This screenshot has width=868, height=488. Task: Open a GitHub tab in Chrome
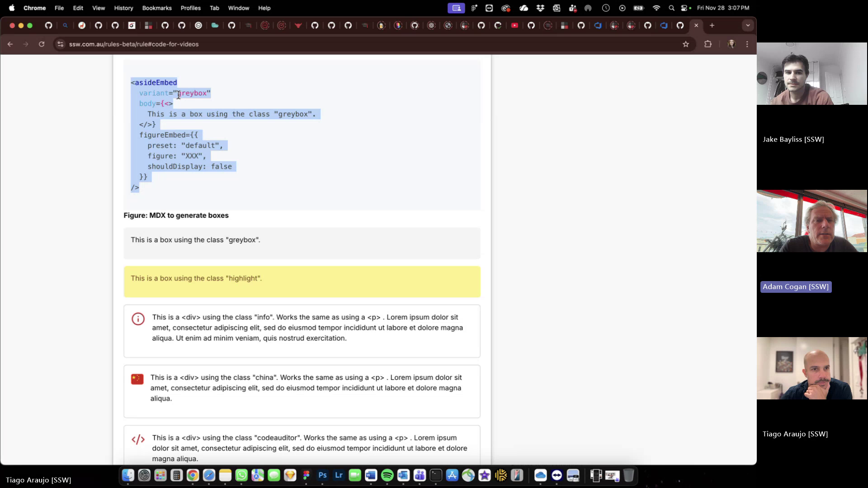49,26
